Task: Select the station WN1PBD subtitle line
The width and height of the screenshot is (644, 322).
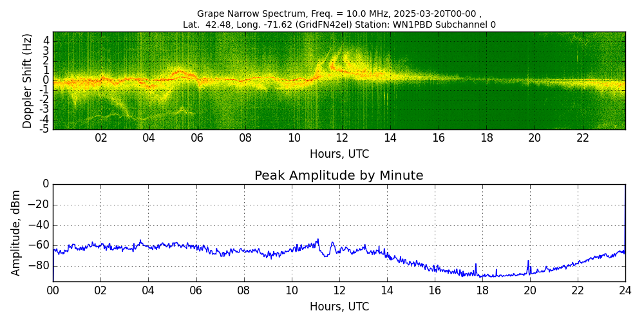Action: point(339,24)
